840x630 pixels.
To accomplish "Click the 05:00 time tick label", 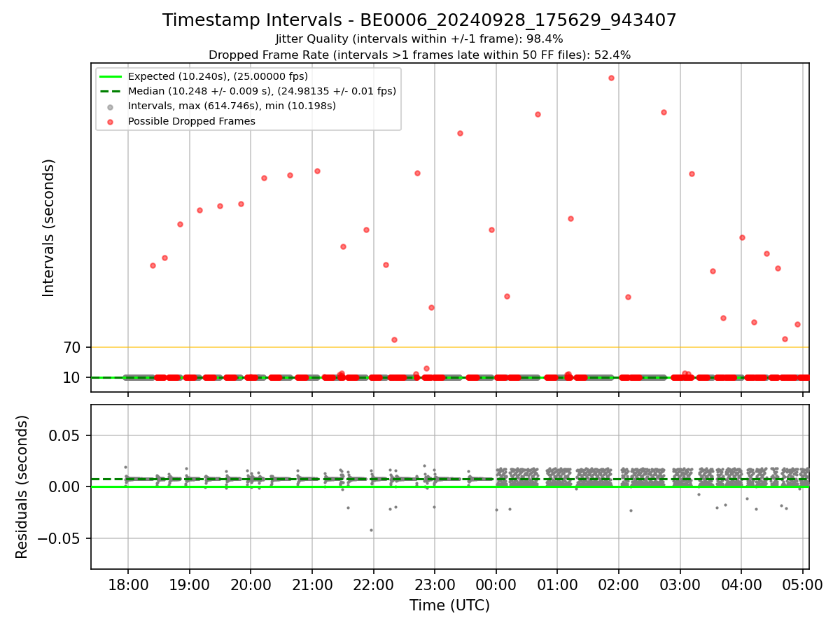I will tap(802, 584).
